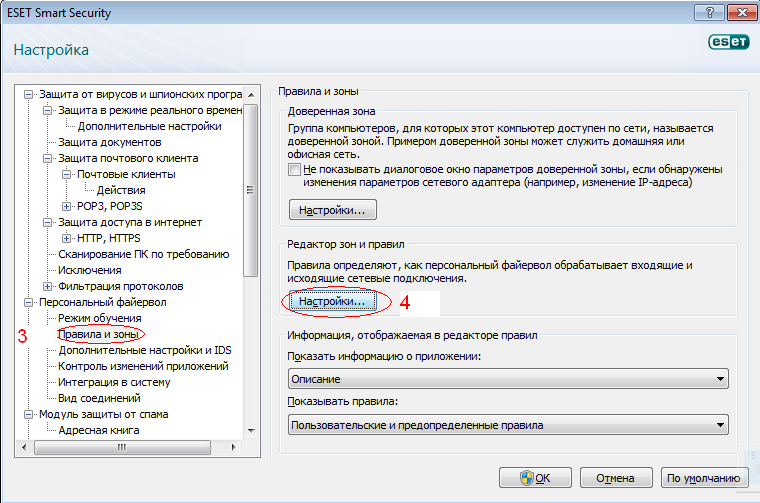The height and width of the screenshot is (503, 760).
Task: Expand the POP3, POP3S node
Action: coord(66,206)
